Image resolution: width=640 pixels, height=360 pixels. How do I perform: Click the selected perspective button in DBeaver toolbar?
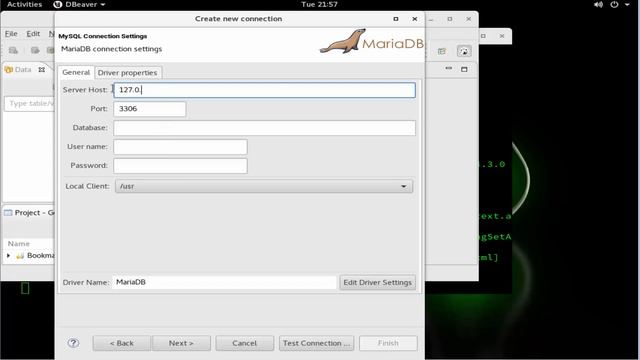coord(464,51)
